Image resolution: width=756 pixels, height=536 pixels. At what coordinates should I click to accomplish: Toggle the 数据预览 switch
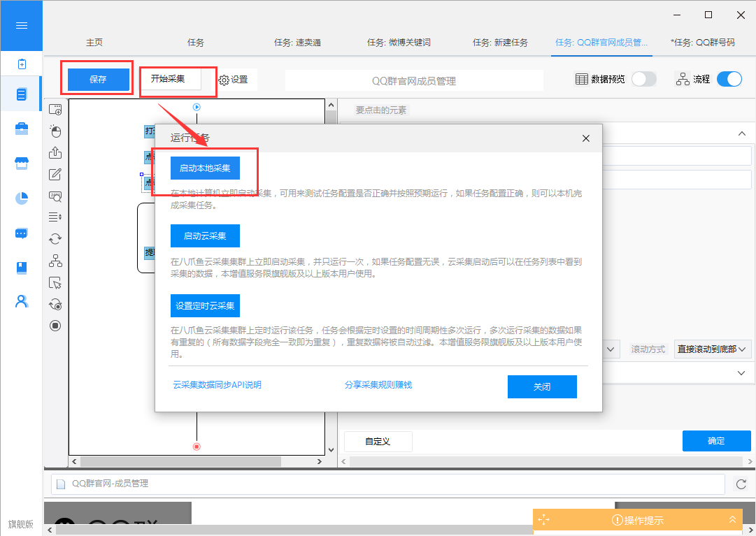point(643,79)
